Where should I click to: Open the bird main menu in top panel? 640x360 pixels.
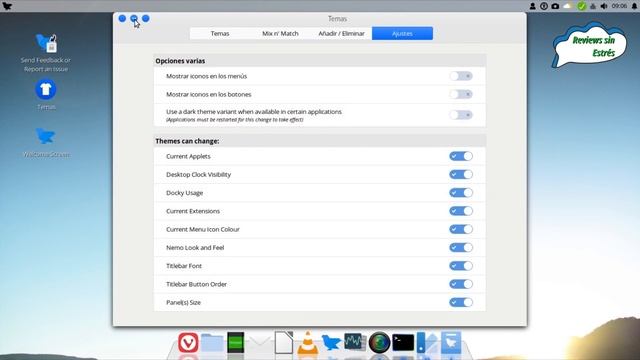pyautogui.click(x=7, y=6)
